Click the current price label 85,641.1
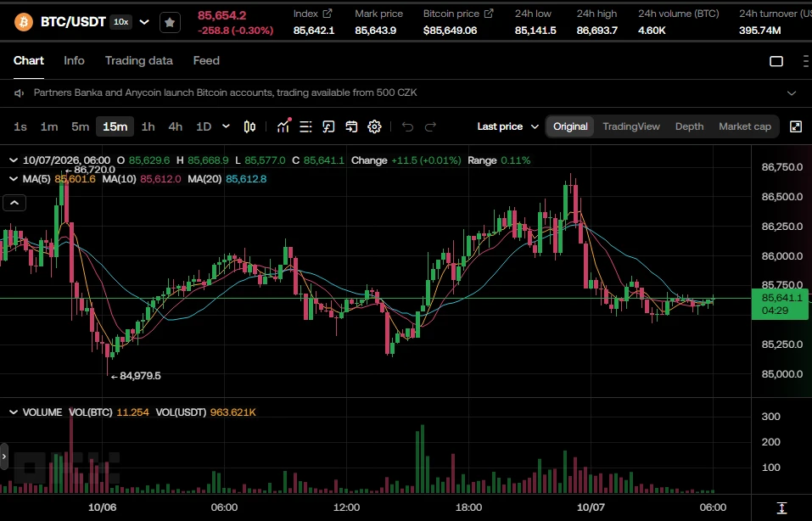 781,304
